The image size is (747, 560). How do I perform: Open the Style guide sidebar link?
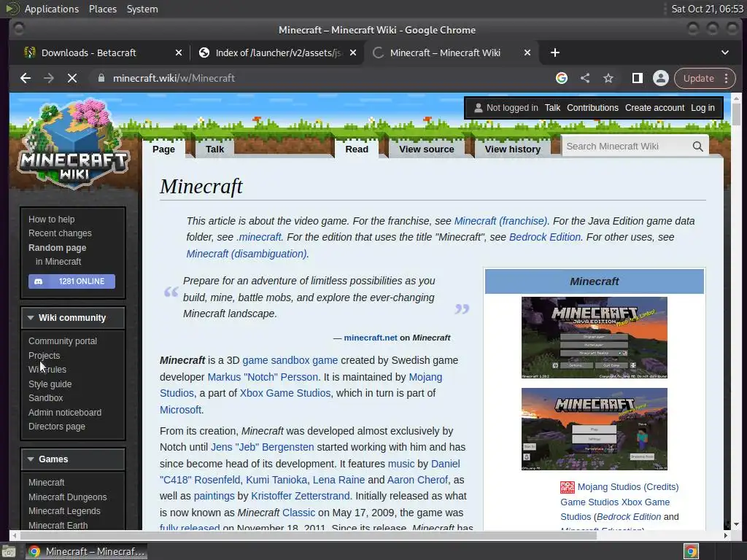(50, 384)
